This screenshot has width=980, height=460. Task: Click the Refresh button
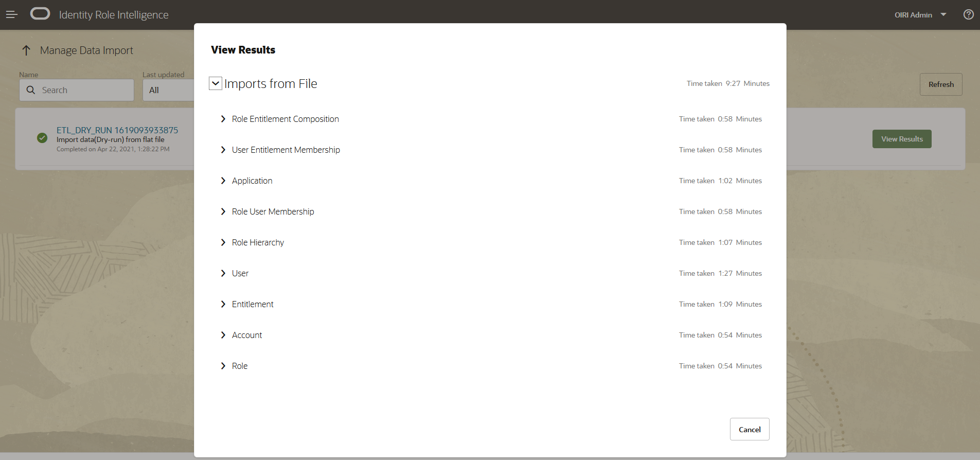(x=941, y=84)
